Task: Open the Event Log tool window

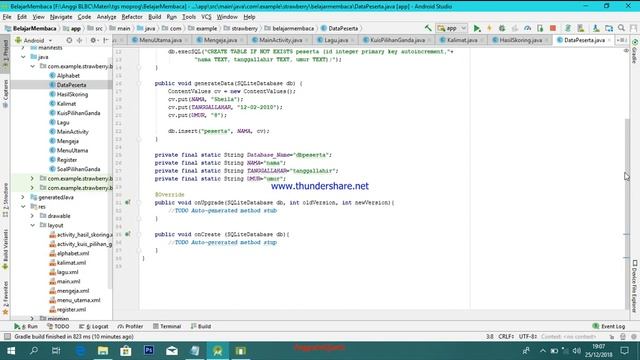Action: 609,326
